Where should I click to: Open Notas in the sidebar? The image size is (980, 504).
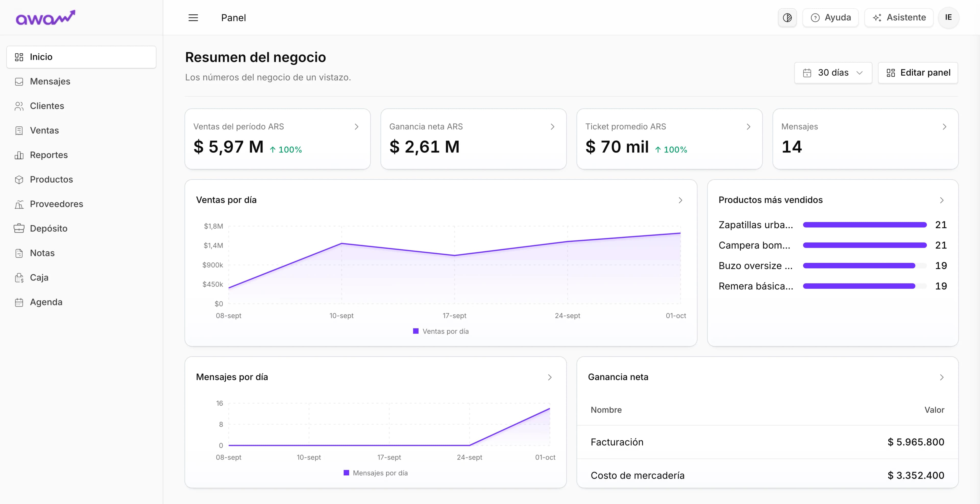coord(81,253)
